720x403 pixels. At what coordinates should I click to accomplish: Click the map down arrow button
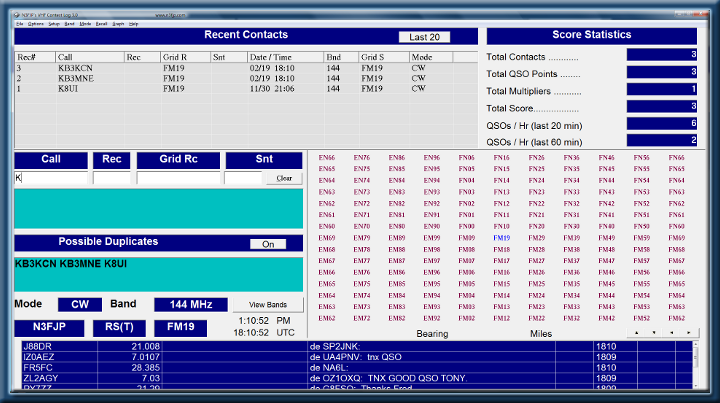click(x=654, y=333)
